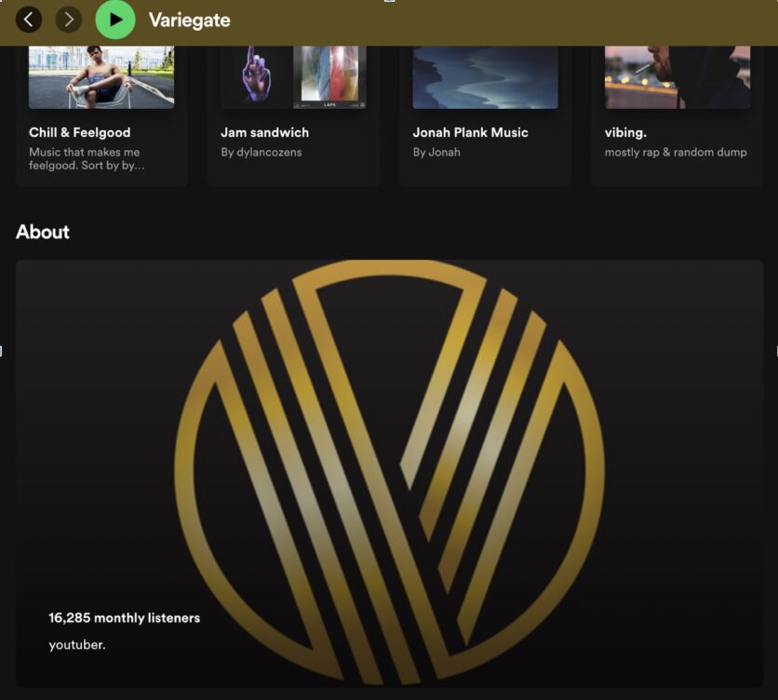Click the Jonah Plank Music title

coord(470,132)
